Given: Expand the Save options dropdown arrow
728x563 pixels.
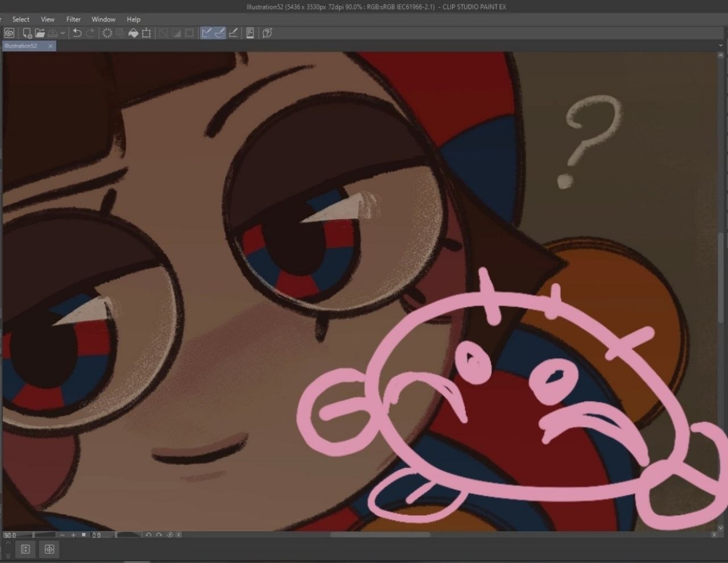Looking at the screenshot, I should (x=63, y=33).
